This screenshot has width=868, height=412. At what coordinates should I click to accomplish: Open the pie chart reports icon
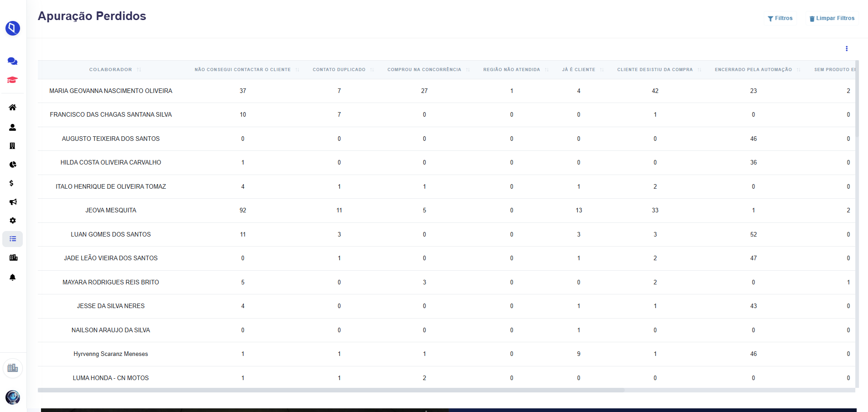click(13, 165)
